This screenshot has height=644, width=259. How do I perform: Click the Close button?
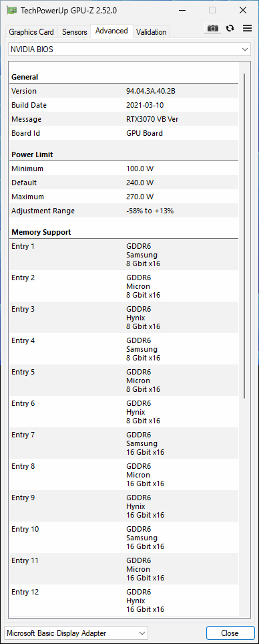[x=230, y=633]
